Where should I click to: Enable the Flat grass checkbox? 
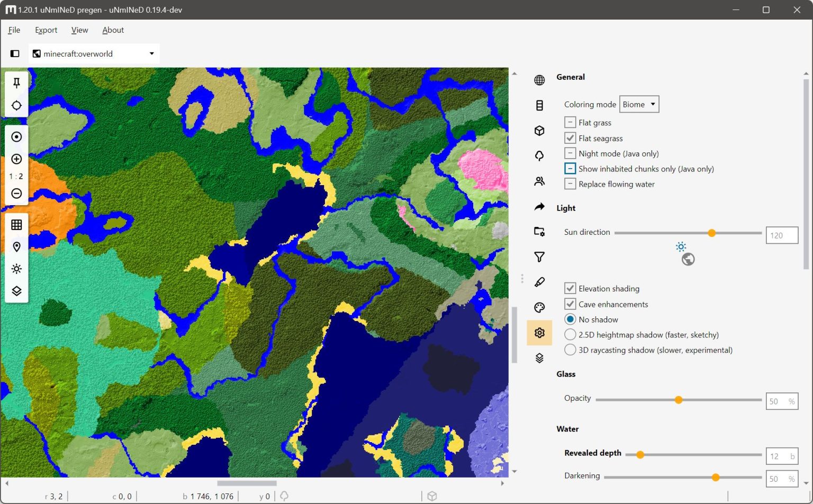point(570,122)
